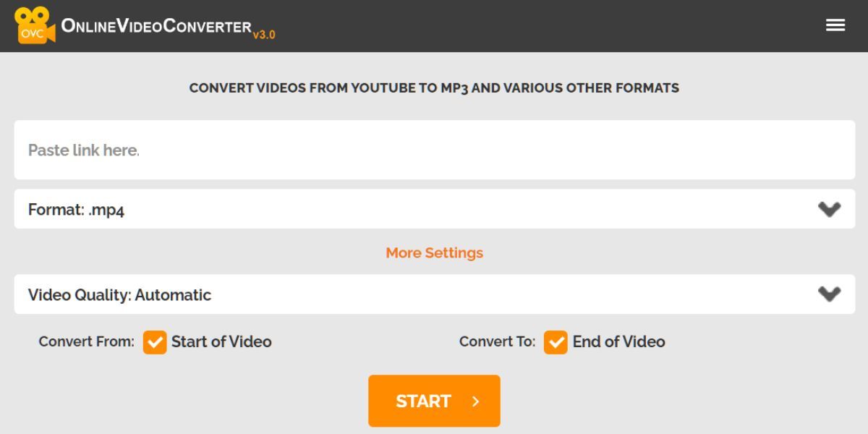Viewport: 868px width, 434px height.
Task: Click the Convert From label
Action: point(87,341)
